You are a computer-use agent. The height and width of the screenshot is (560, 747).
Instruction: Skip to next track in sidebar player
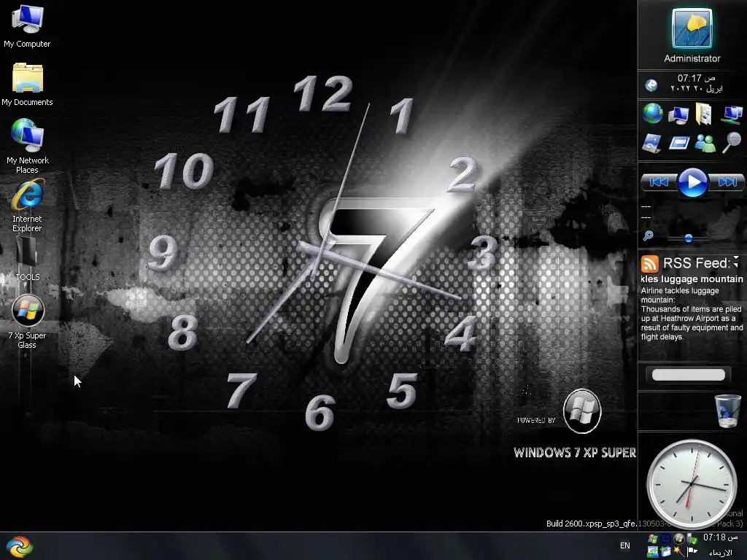[727, 182]
